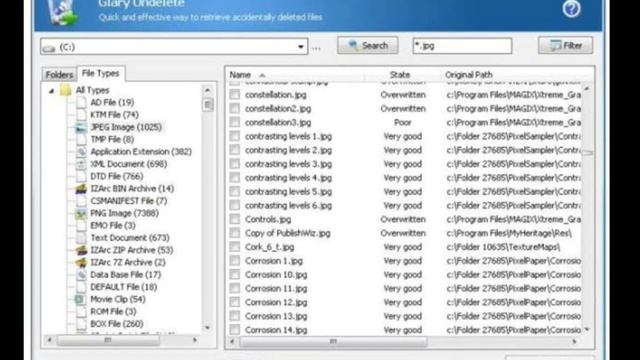Click the Poor state of constellation3.jpg
This screenshot has height=360, width=640.
[x=402, y=122]
